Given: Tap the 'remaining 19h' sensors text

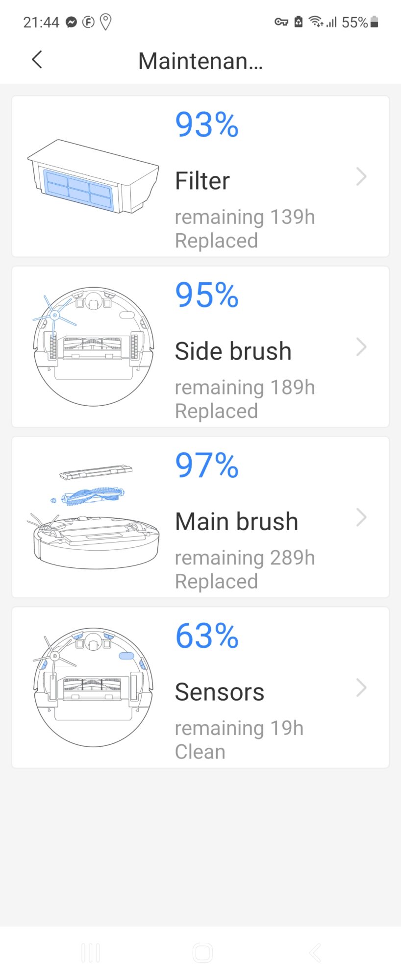Looking at the screenshot, I should click(239, 728).
